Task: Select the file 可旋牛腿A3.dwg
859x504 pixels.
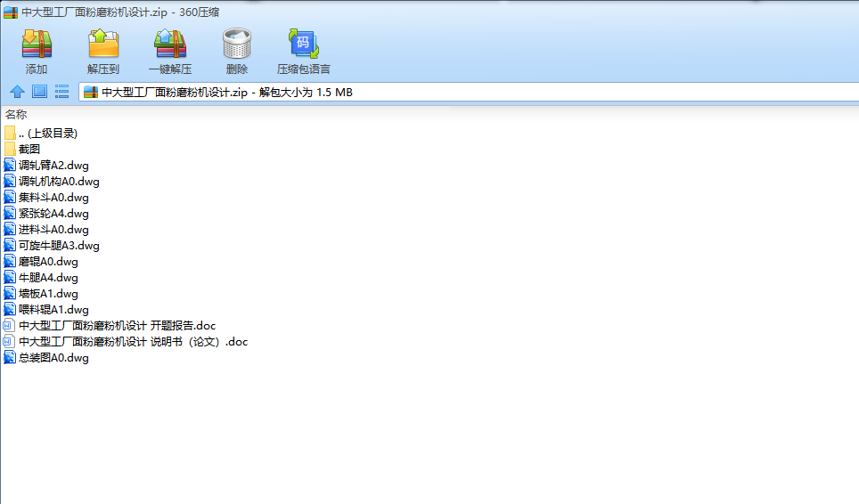Action: pos(52,245)
